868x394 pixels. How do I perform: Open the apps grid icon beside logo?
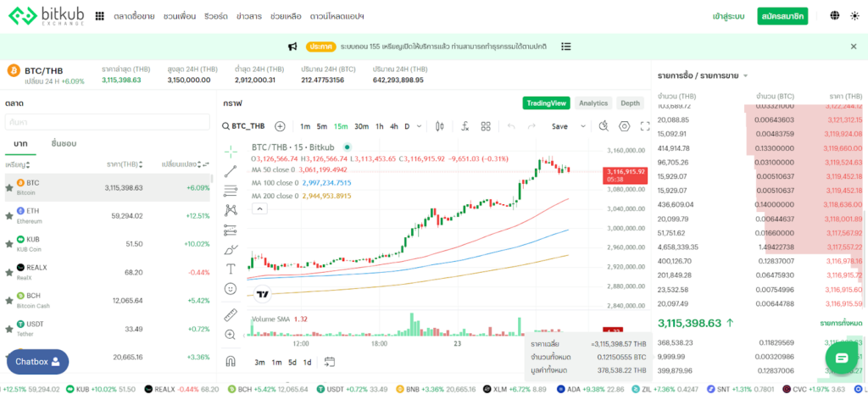(100, 16)
